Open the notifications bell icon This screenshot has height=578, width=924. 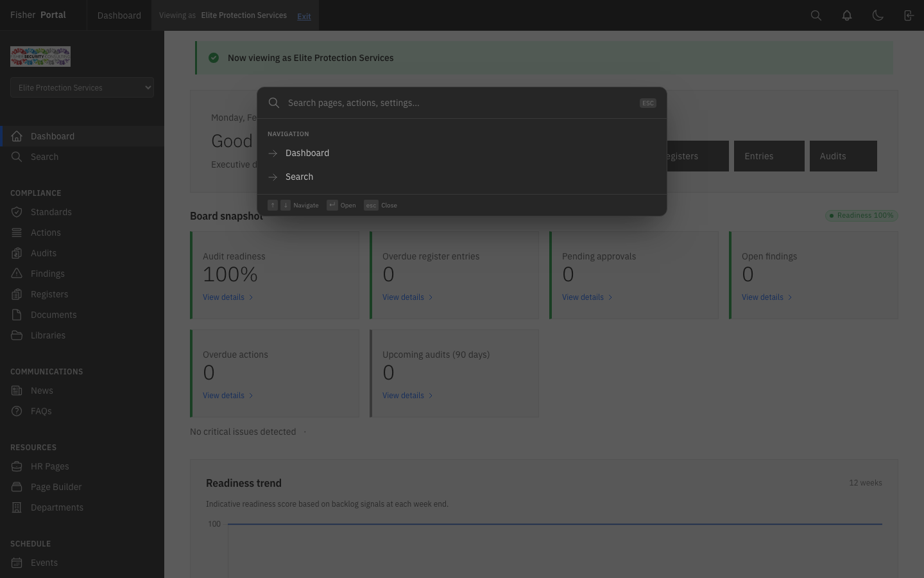pyautogui.click(x=847, y=15)
